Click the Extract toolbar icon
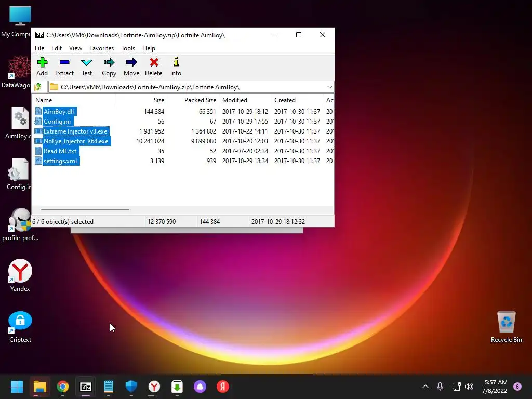This screenshot has width=532, height=399. 64,66
